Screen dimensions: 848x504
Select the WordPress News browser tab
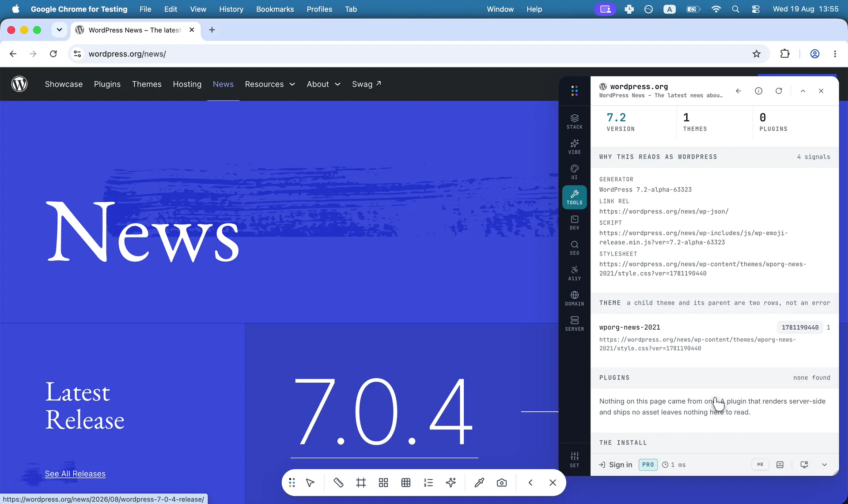point(135,30)
